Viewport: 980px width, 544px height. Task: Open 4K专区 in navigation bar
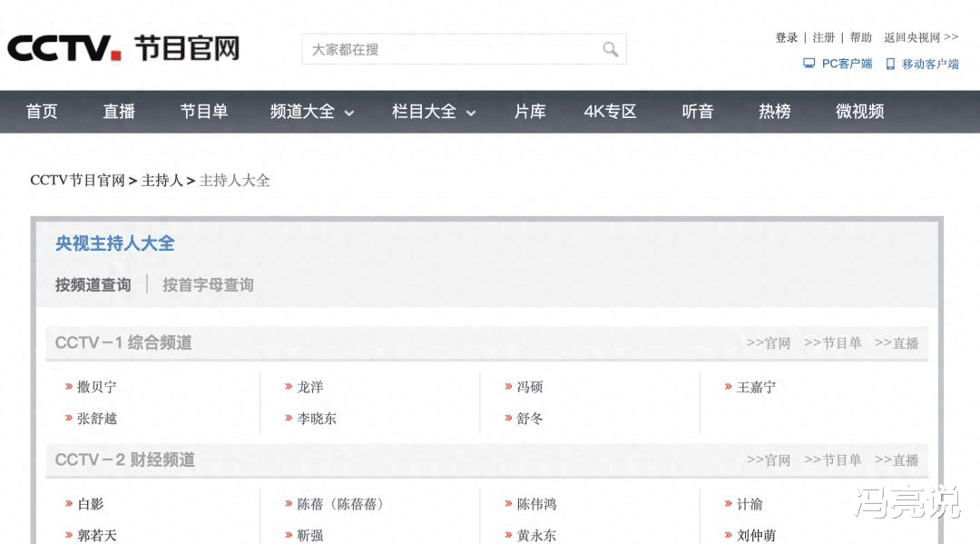(610, 112)
